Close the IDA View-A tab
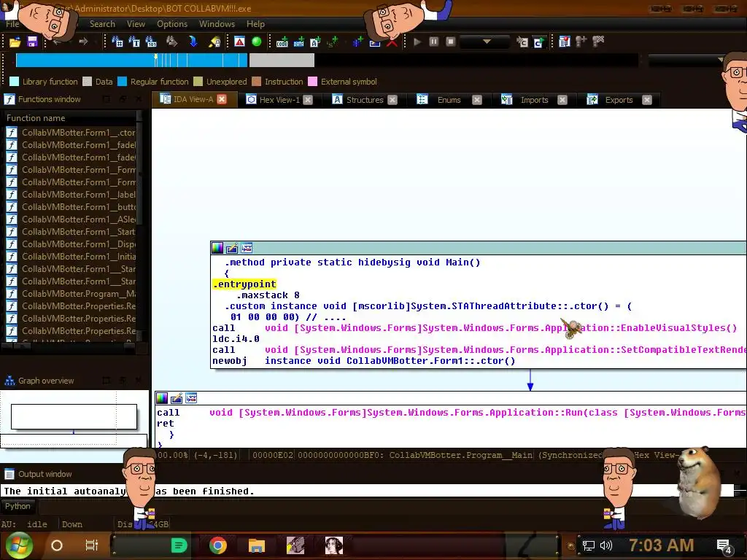The width and height of the screenshot is (747, 560). (x=222, y=99)
